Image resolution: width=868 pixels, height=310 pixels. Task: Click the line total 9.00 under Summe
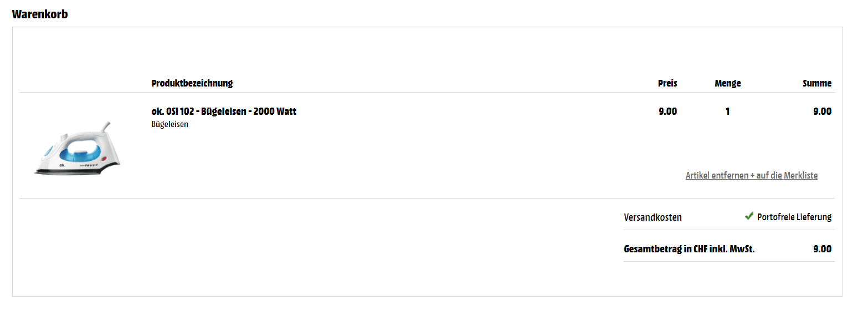coord(822,111)
